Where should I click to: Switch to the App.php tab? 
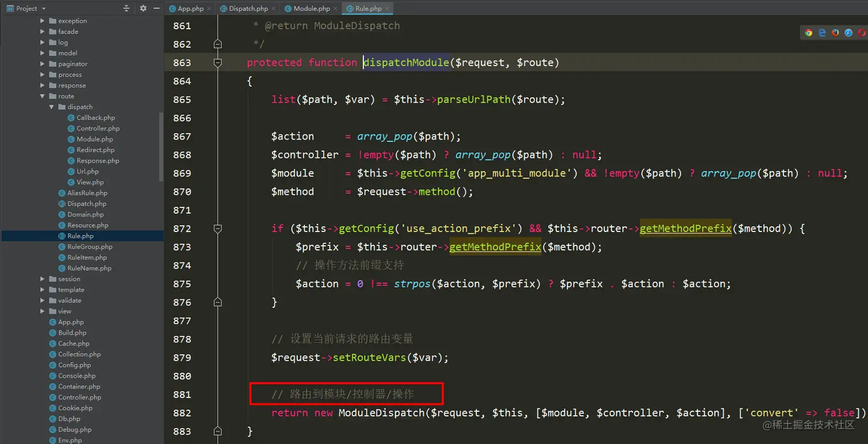pos(191,9)
